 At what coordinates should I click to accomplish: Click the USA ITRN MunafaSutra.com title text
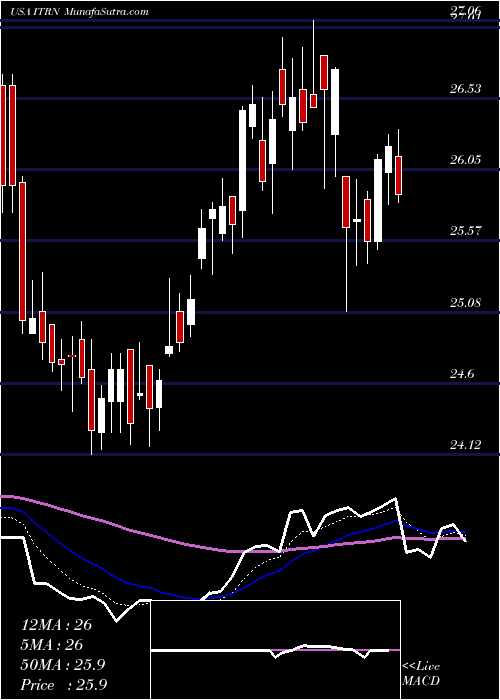[x=79, y=12]
